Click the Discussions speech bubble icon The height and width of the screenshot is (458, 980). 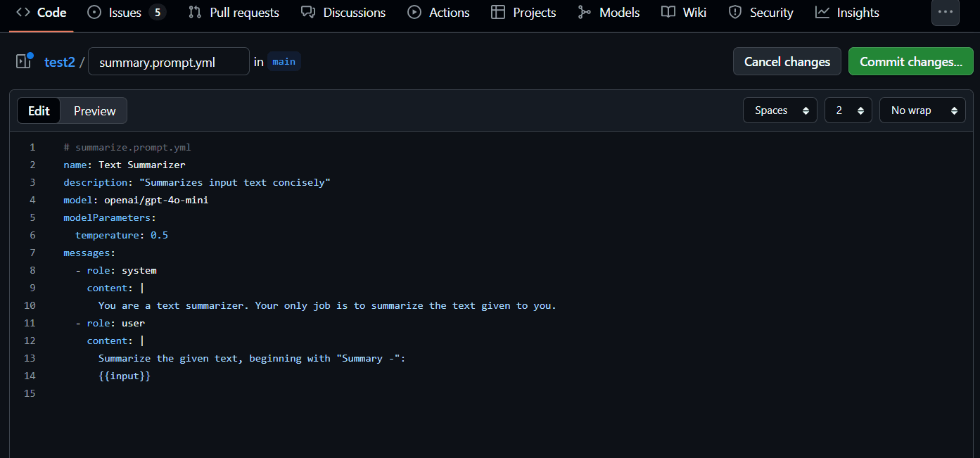307,13
